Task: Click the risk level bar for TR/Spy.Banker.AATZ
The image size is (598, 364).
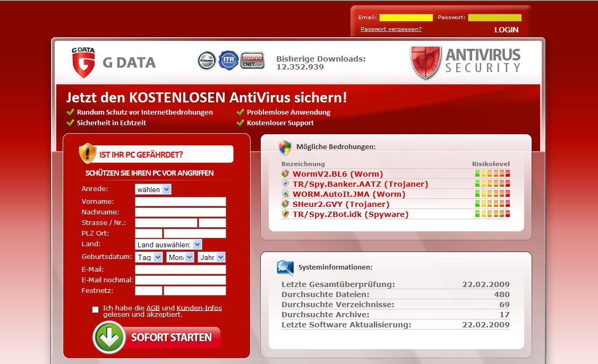Action: pos(492,184)
